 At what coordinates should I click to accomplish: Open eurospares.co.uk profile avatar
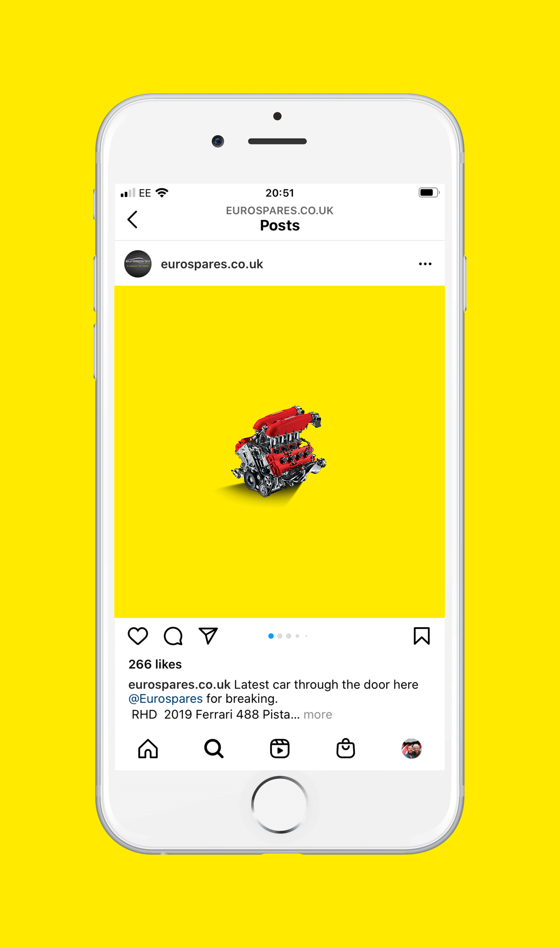click(x=138, y=264)
